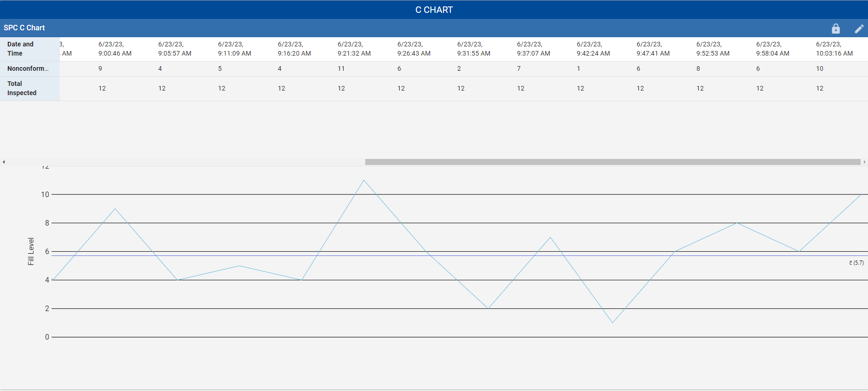The width and height of the screenshot is (868, 391).
Task: Click the Fill Level axis label
Action: pos(31,251)
